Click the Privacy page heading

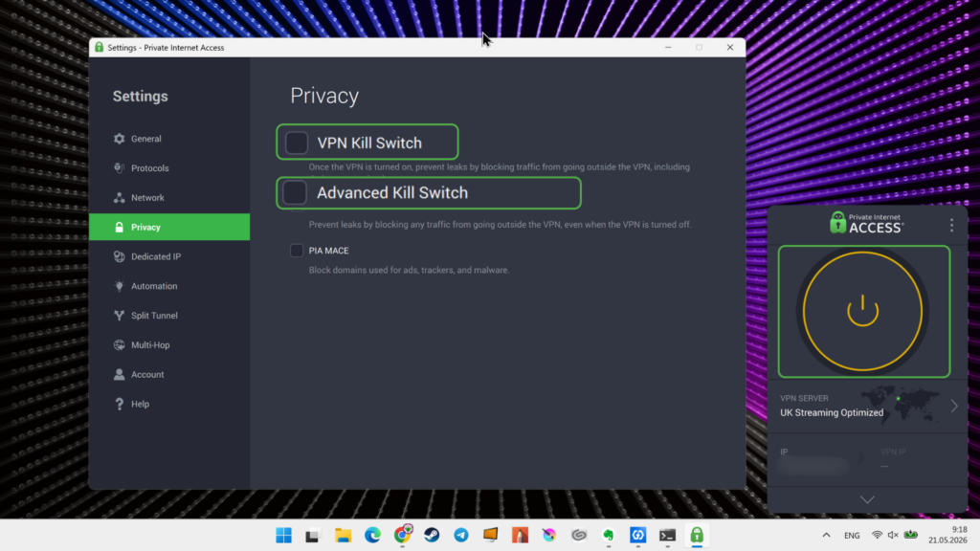pyautogui.click(x=324, y=96)
